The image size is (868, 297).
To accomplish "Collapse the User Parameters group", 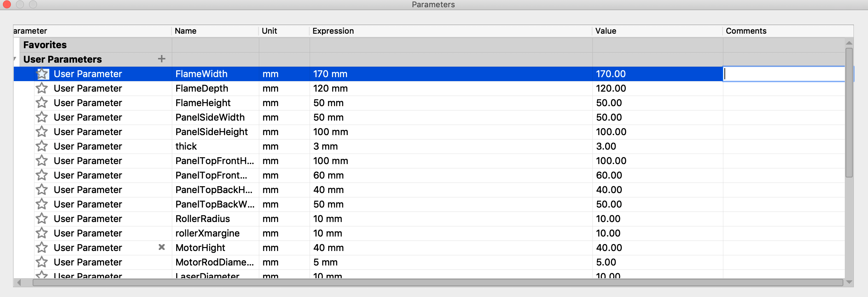I will [x=15, y=59].
